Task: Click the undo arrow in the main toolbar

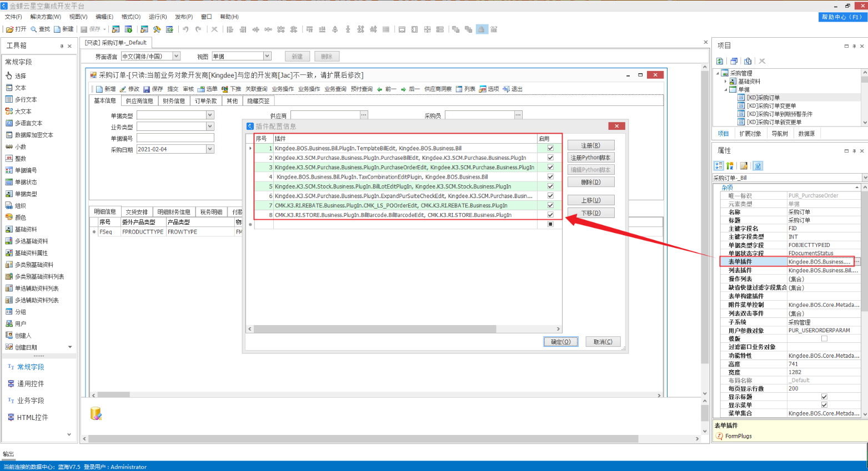Action: point(185,29)
